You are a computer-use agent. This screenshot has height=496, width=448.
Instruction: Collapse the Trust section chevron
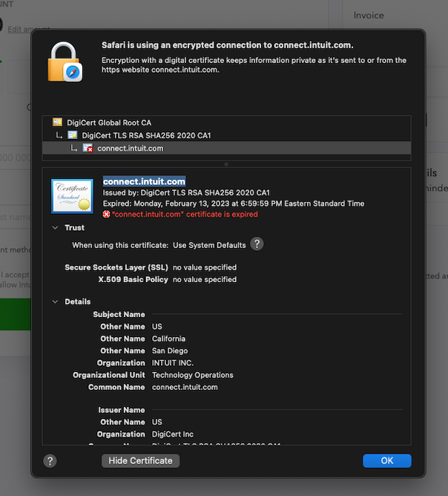(x=56, y=228)
